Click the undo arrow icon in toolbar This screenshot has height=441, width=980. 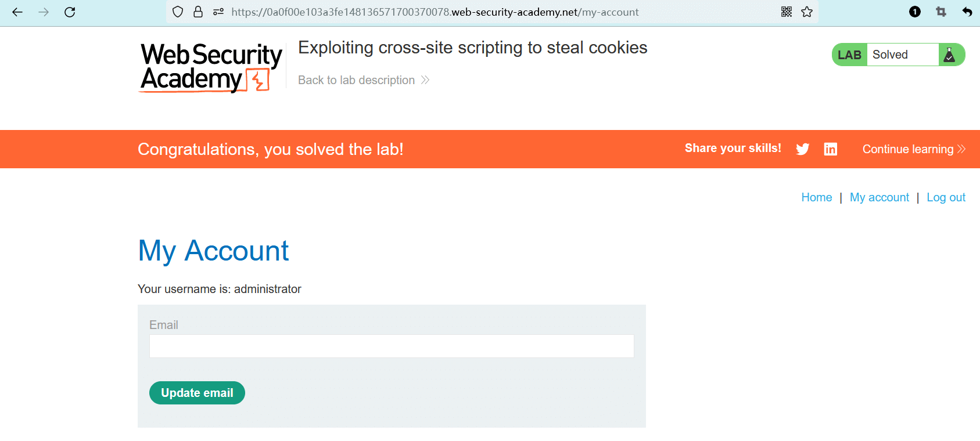pyautogui.click(x=967, y=12)
